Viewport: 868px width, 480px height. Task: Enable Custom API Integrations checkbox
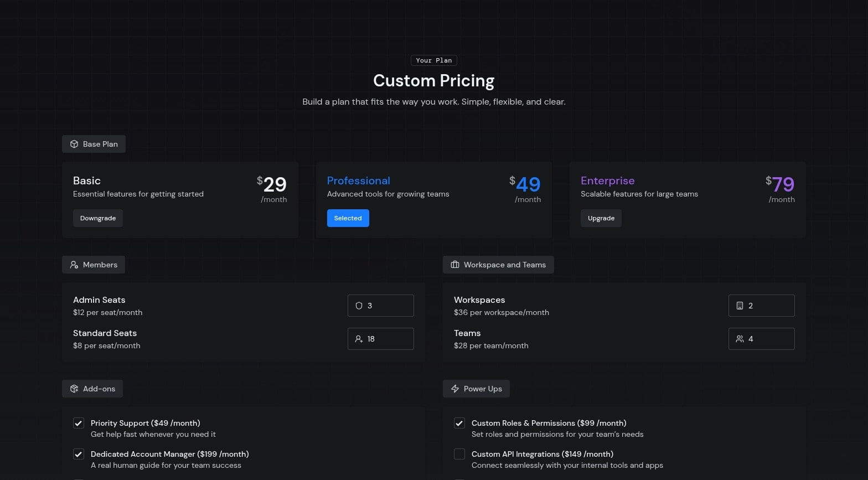459,454
